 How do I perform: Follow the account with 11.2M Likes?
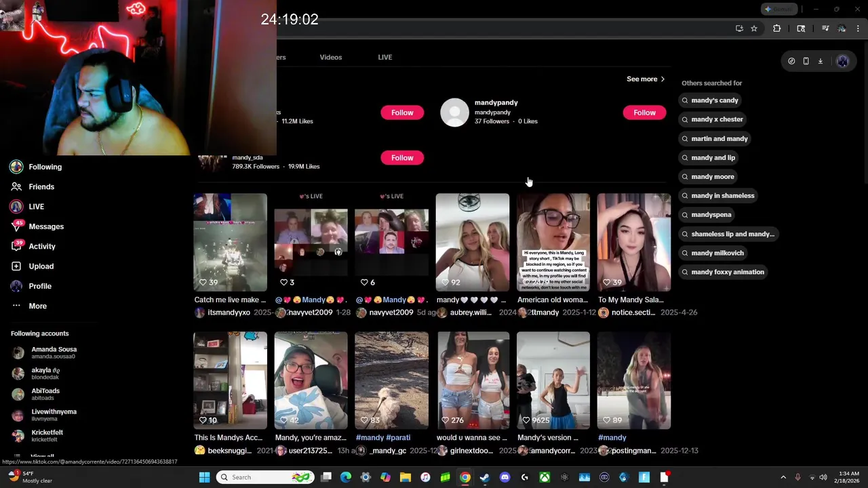click(402, 113)
